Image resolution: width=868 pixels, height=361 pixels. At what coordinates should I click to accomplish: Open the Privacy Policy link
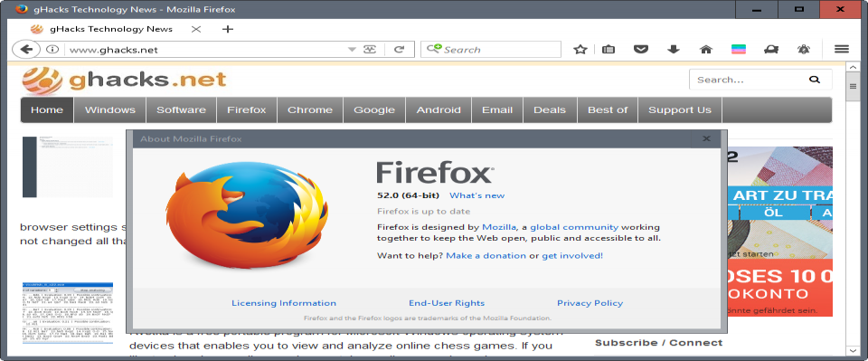[x=590, y=303]
